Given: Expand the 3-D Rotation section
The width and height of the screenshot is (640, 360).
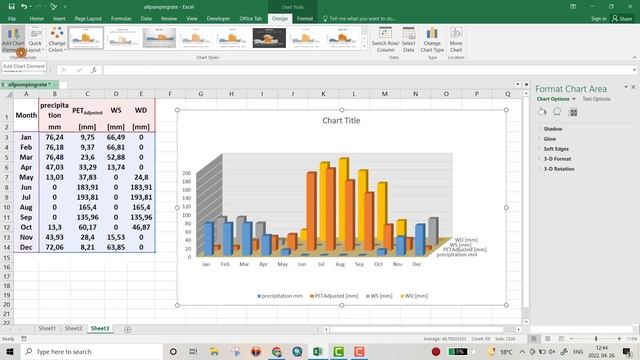Looking at the screenshot, I should point(558,169).
